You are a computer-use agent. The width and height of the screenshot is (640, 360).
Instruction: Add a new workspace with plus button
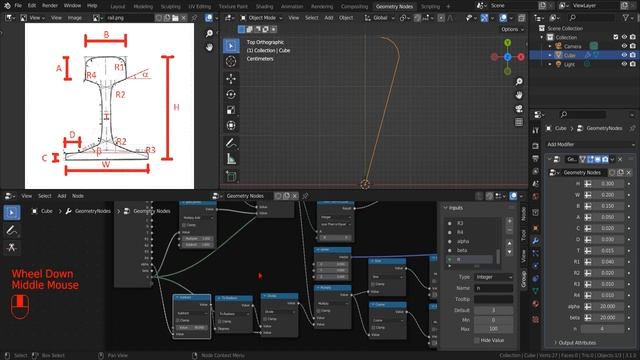click(x=448, y=7)
